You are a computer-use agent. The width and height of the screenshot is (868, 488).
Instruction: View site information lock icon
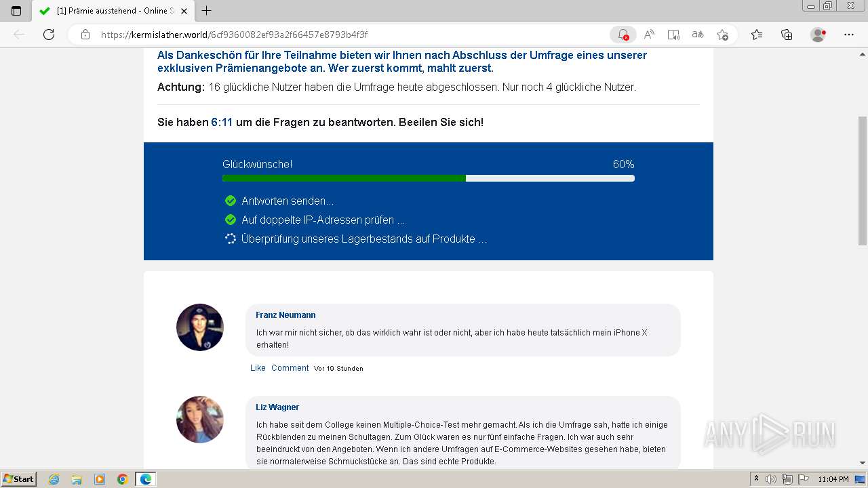click(85, 35)
